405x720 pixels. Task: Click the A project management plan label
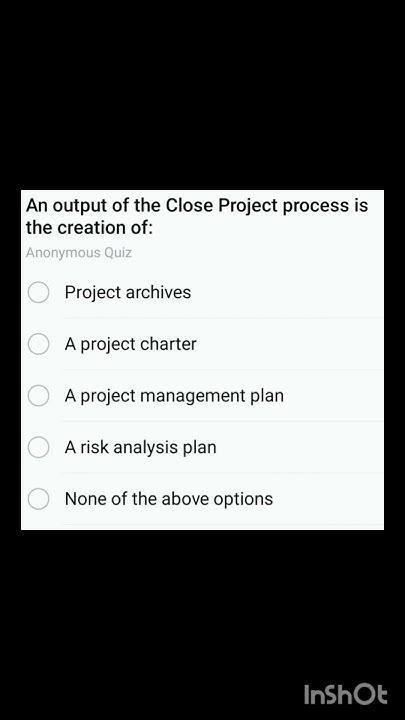(x=174, y=396)
